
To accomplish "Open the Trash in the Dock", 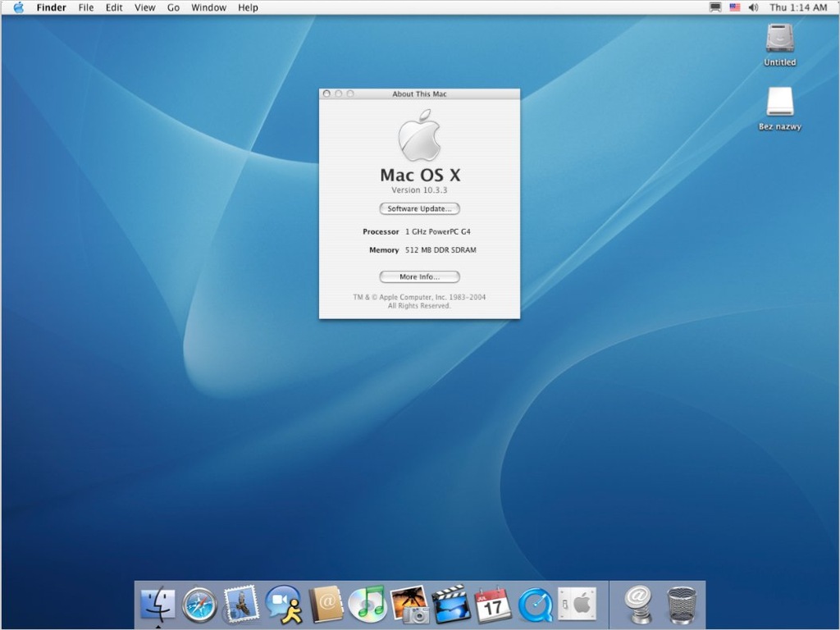I will (682, 605).
